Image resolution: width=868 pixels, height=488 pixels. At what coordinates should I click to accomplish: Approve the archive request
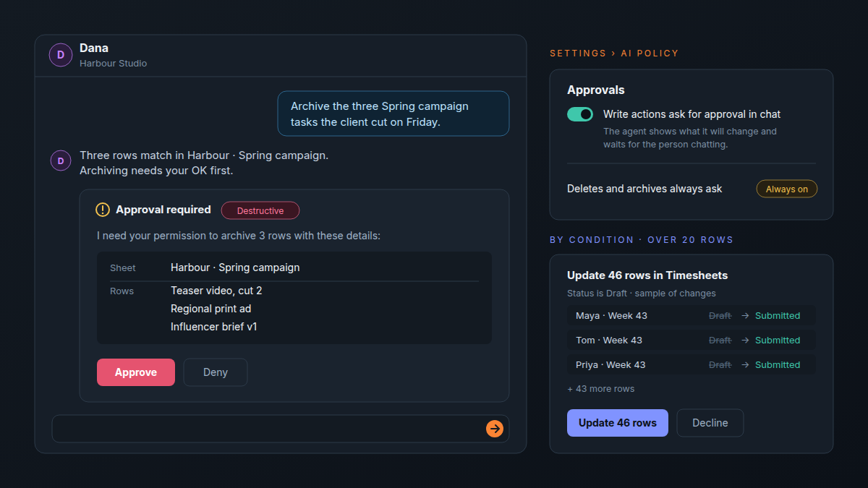(x=136, y=372)
